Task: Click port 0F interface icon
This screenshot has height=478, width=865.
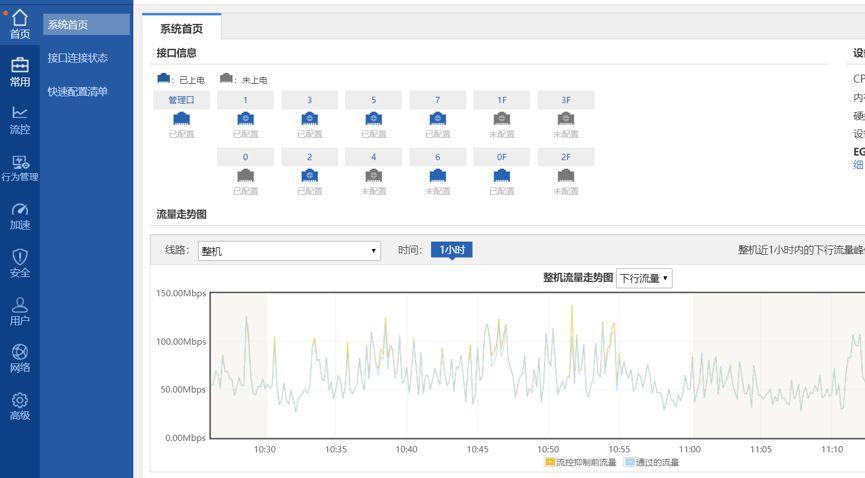Action: point(501,176)
